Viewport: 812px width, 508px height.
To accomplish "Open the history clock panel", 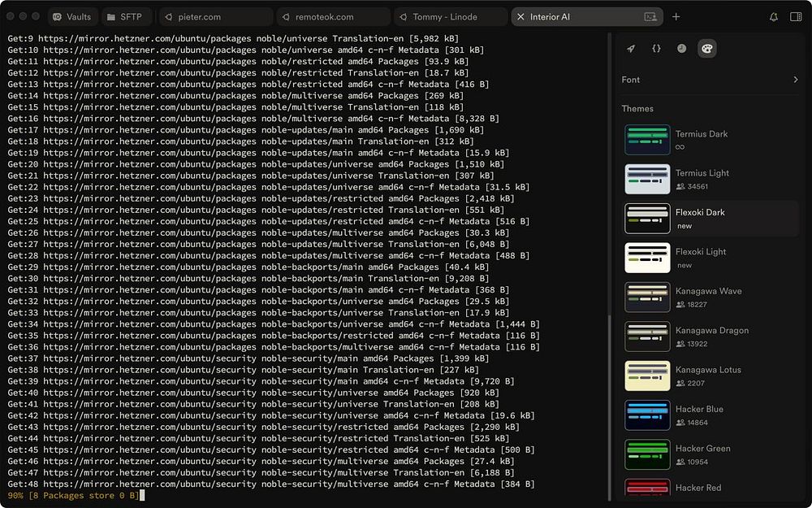I will coord(681,48).
